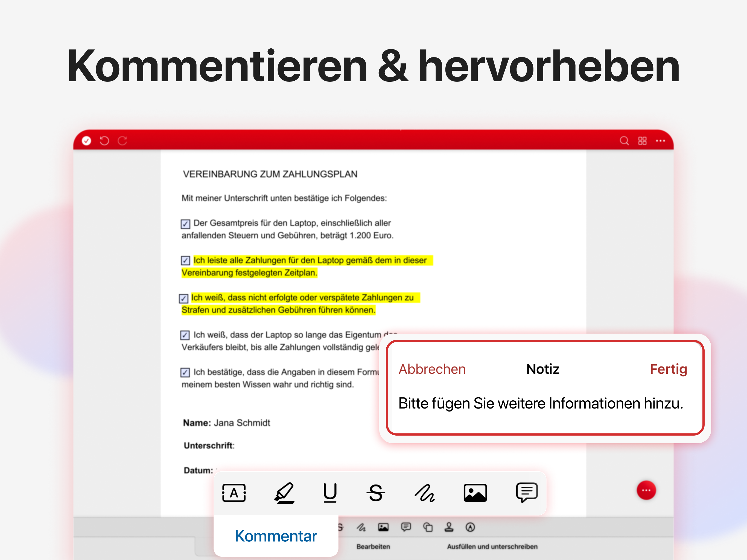The height and width of the screenshot is (560, 747).
Task: Choose note bubble icon in small bottom toolbar
Action: tap(406, 527)
